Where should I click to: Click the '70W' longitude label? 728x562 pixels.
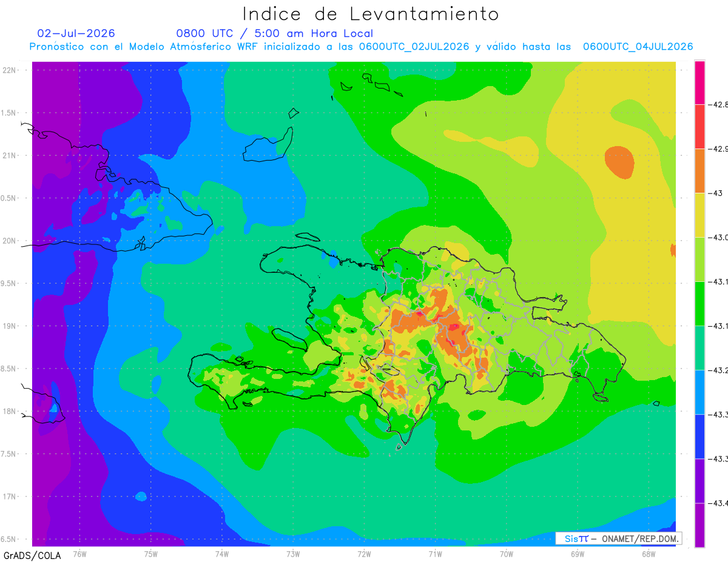507,554
